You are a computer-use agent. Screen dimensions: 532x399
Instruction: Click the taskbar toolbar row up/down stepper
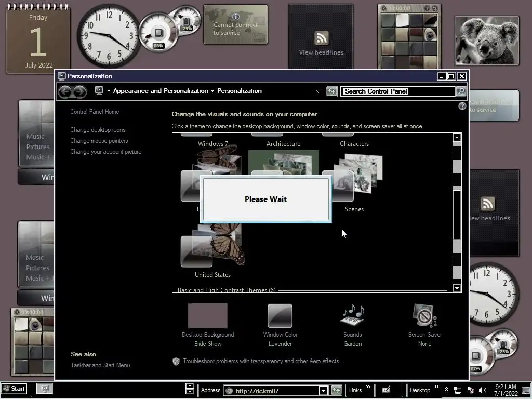[x=190, y=389]
